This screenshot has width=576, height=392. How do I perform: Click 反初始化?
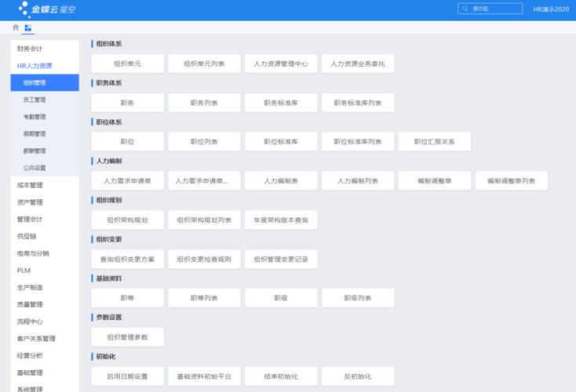[x=358, y=376]
